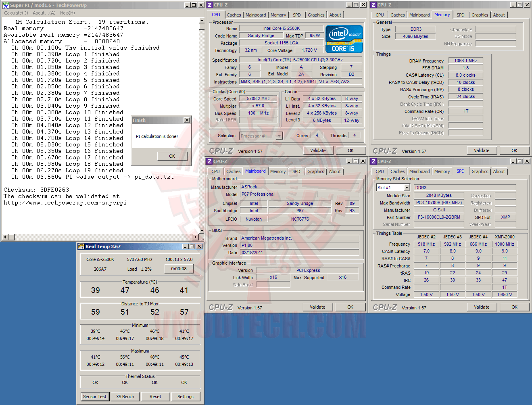
Task: Click the Reset button in Real Temp
Action: tap(155, 397)
